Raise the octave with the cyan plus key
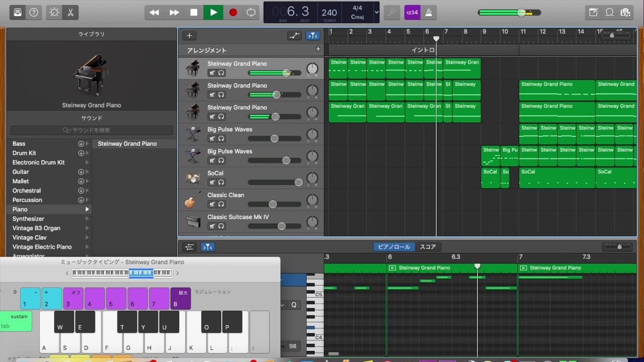Viewport: 644px width, 362px height. click(x=52, y=299)
